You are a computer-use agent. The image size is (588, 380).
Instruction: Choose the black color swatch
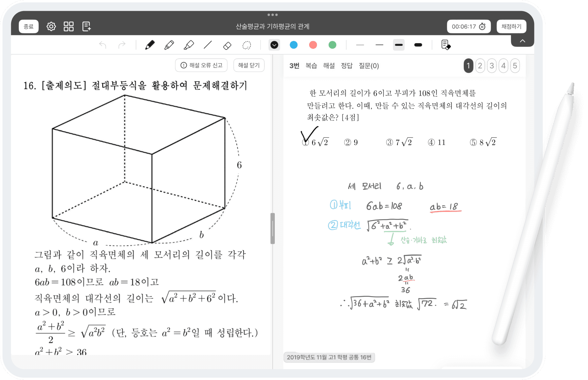(x=274, y=45)
